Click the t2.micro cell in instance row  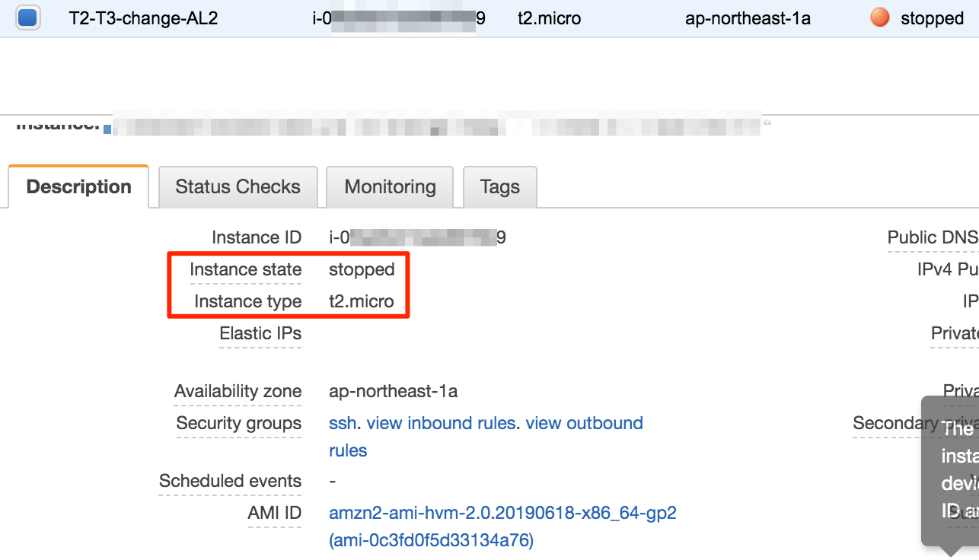coord(550,18)
